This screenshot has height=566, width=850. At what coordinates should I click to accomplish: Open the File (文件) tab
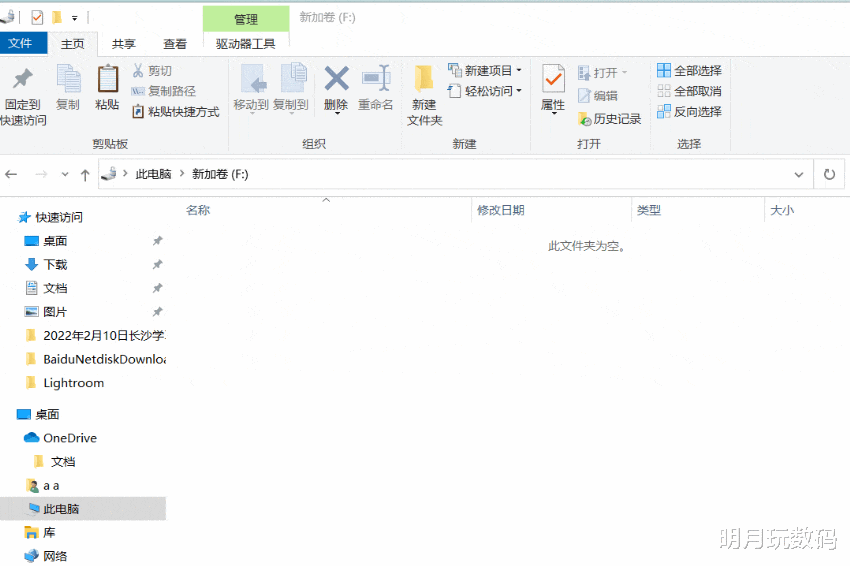point(24,43)
